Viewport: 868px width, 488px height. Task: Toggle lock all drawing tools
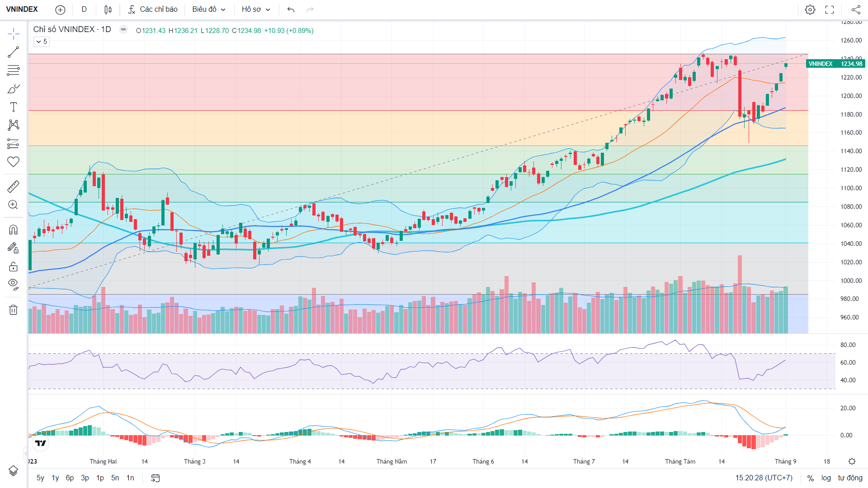(x=13, y=266)
